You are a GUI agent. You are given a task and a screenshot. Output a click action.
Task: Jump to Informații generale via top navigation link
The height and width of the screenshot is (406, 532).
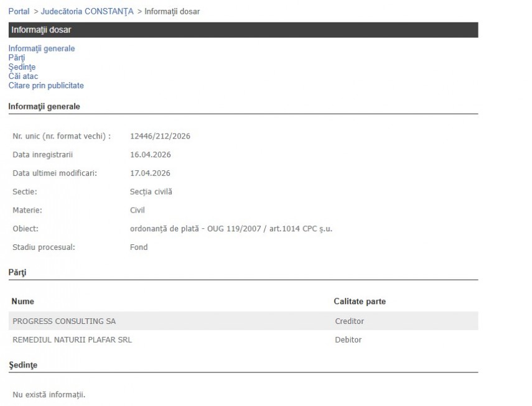coord(42,48)
